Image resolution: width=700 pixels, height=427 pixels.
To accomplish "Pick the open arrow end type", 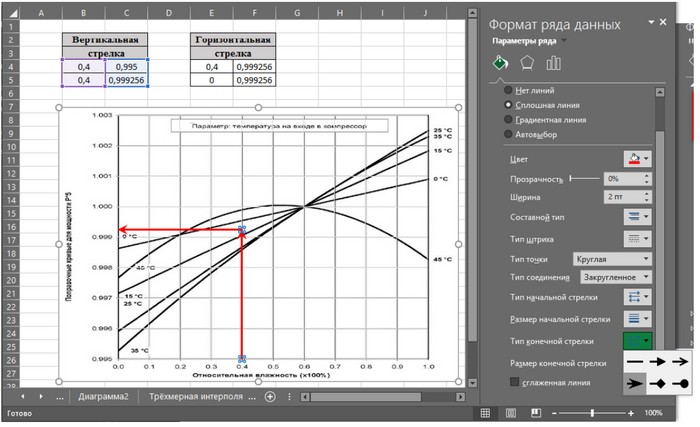I will click(x=679, y=361).
